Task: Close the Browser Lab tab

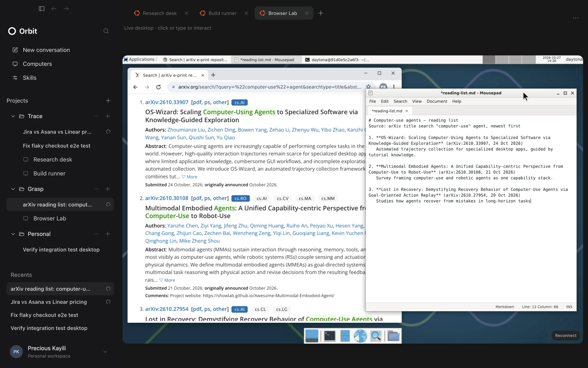Action: tap(307, 13)
